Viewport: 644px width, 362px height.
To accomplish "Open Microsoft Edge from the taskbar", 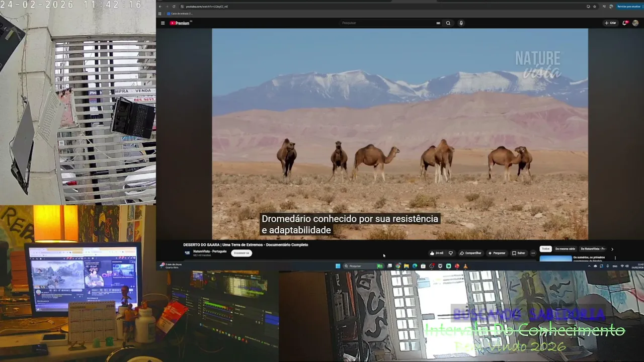I will [415, 266].
